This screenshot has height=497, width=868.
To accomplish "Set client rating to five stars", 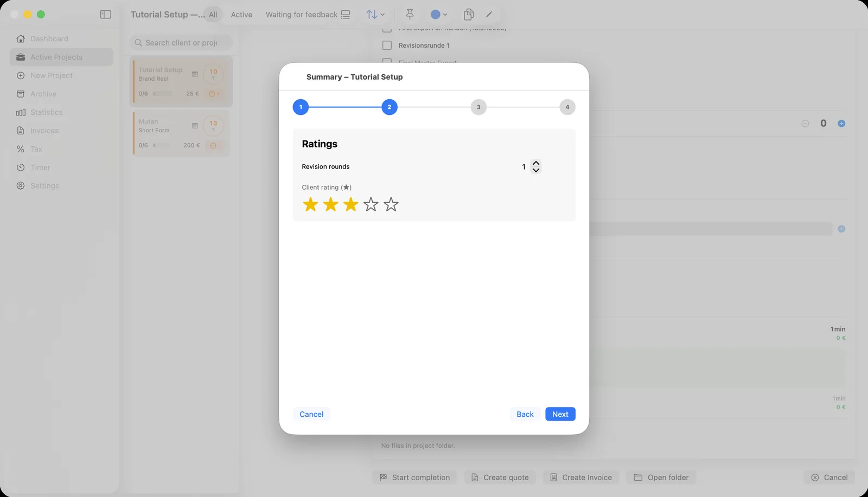I will pos(391,204).
